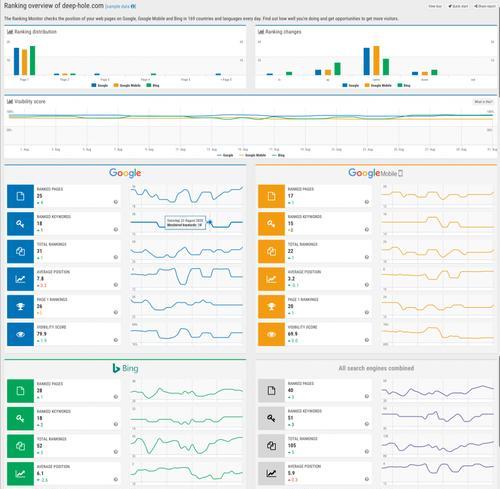Toggle Google Mobile line in Visibility score legend
Image resolution: width=500 pixels, height=489 pixels.
(x=252, y=155)
